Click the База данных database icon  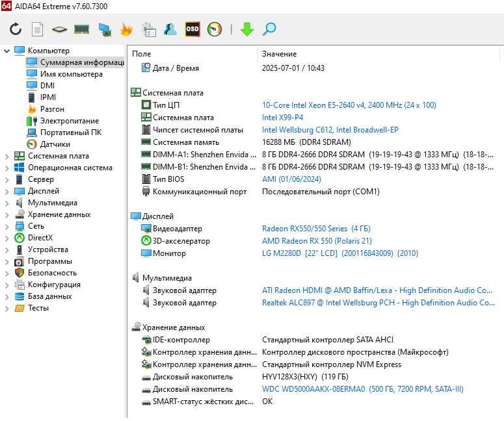[20, 296]
